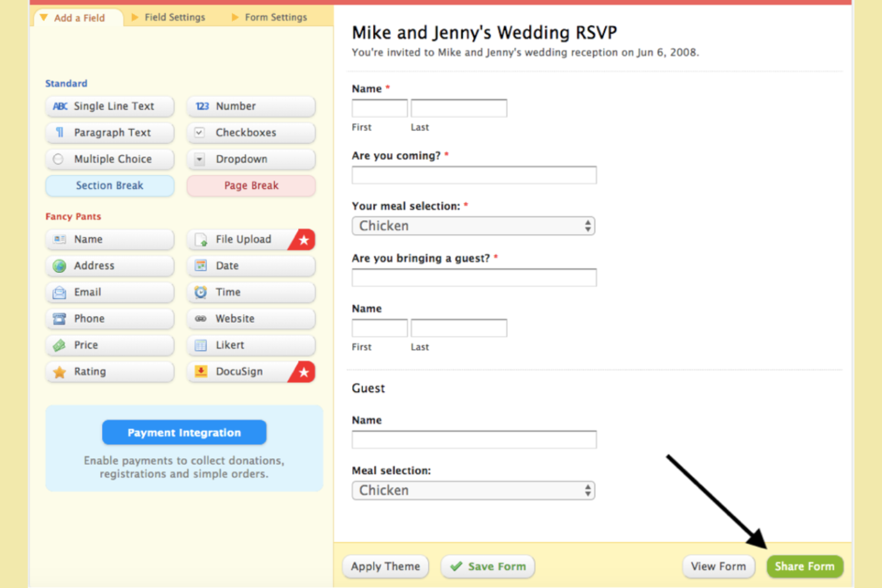The height and width of the screenshot is (588, 882).
Task: Add a Checkboxes field
Action: (251, 133)
